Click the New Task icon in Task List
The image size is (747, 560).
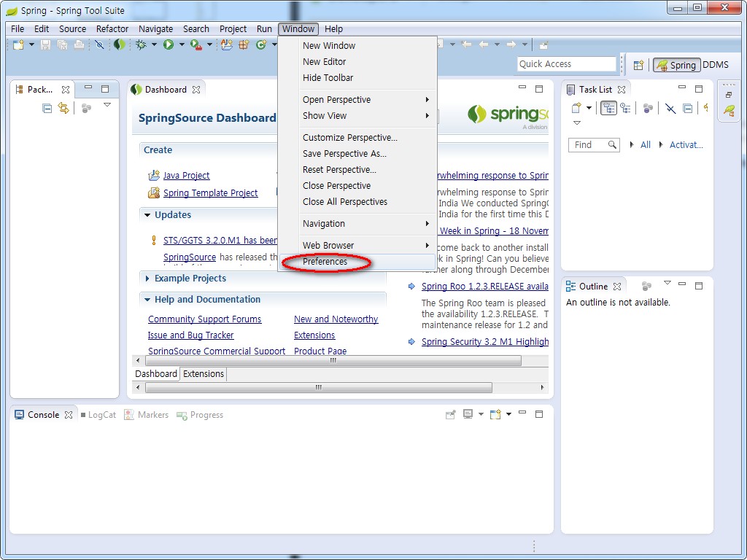click(576, 108)
